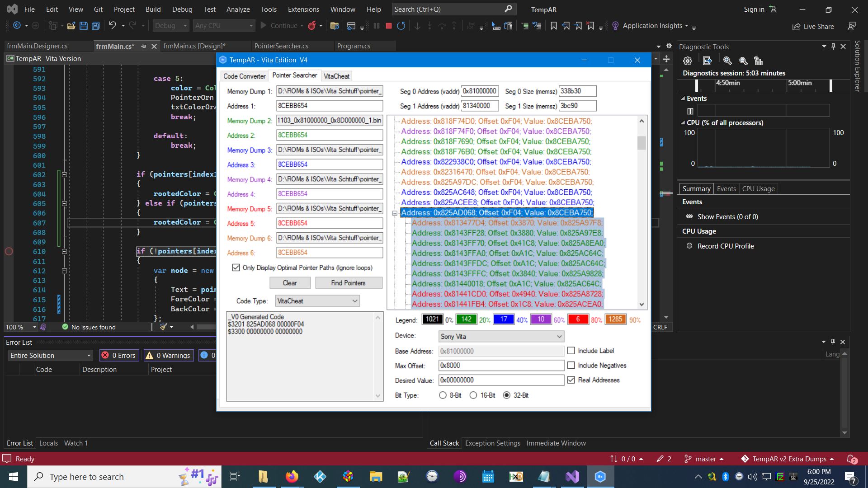This screenshot has height=488, width=868.
Task: Open the Device Sony Vita dropdown
Action: [501, 337]
